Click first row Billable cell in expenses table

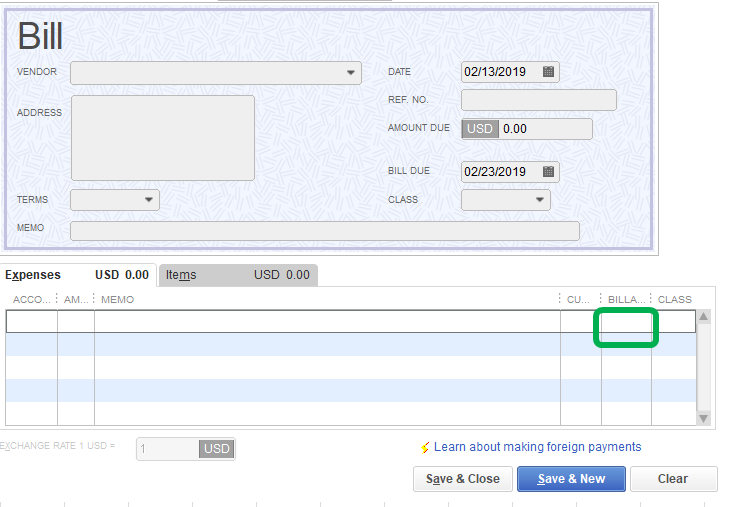click(x=626, y=321)
